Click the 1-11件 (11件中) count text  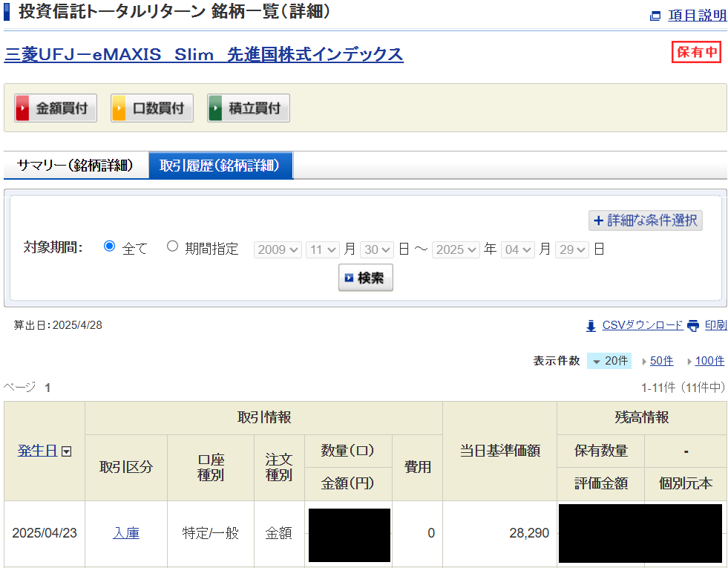point(683,388)
